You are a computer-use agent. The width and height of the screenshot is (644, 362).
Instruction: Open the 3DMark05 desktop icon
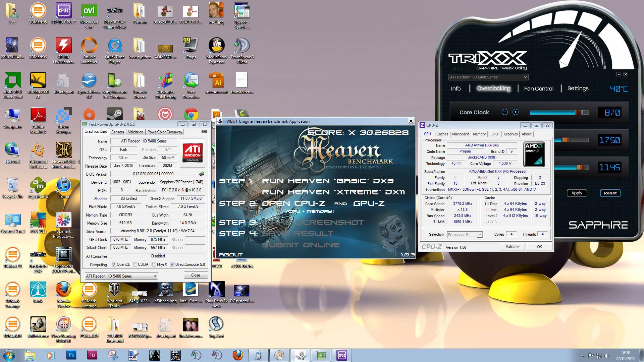coord(38,13)
